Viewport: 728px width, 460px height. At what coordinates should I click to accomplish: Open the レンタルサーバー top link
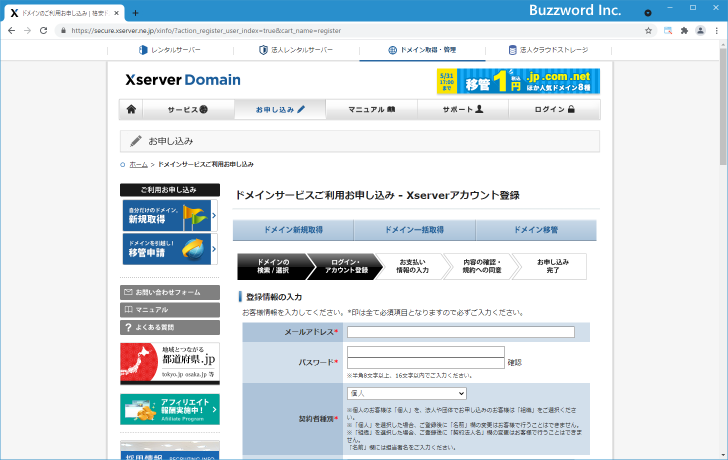(x=170, y=50)
